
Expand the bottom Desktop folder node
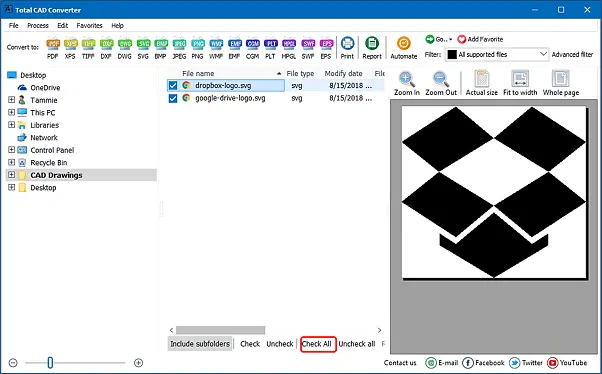12,187
